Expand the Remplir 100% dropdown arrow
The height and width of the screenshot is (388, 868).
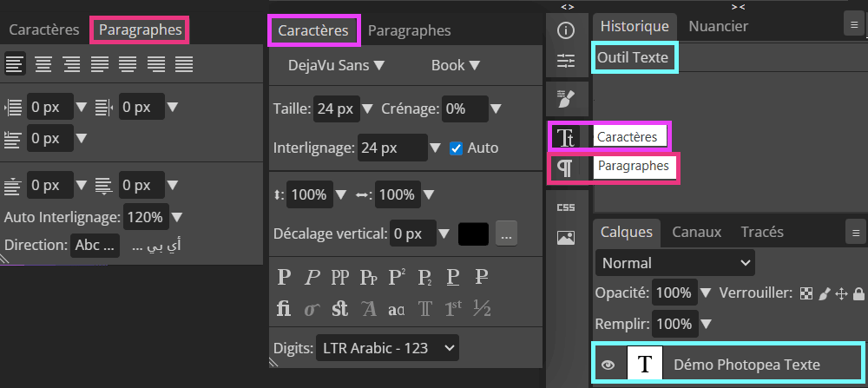click(706, 323)
